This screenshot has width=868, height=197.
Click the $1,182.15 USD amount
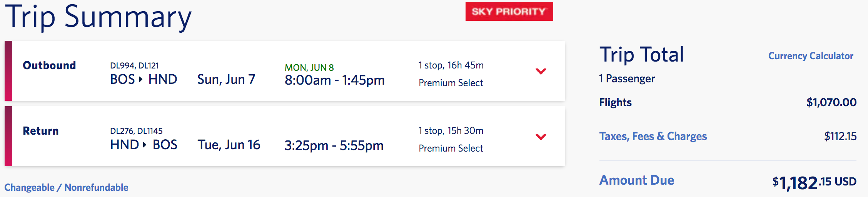[x=814, y=182]
